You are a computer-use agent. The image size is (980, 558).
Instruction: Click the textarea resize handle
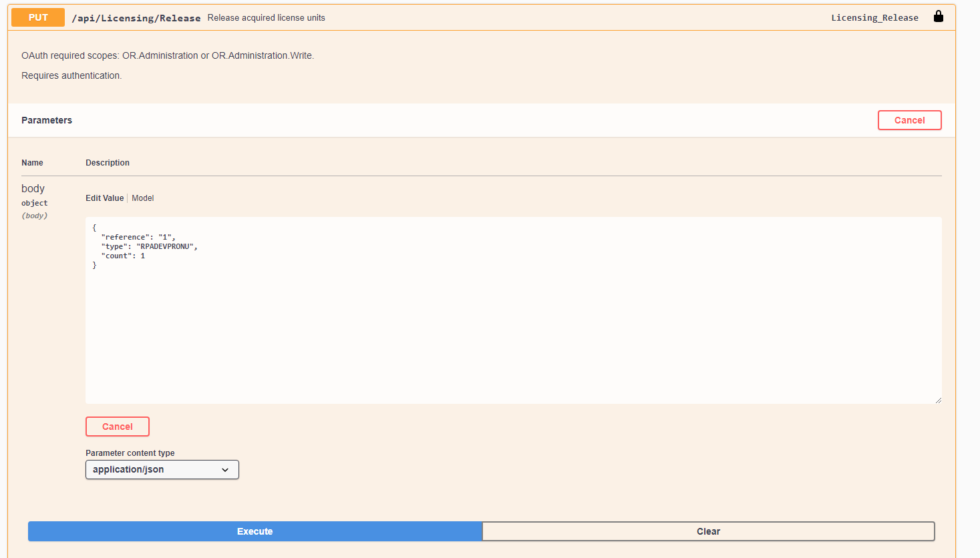938,400
